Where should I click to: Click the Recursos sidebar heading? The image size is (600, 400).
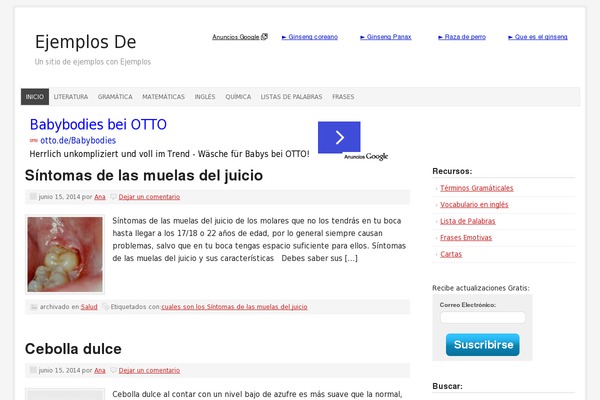[x=452, y=171]
